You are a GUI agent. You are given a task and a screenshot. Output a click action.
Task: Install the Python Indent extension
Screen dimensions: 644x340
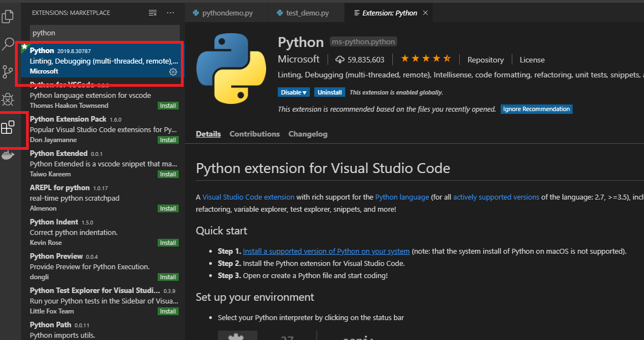tap(168, 242)
